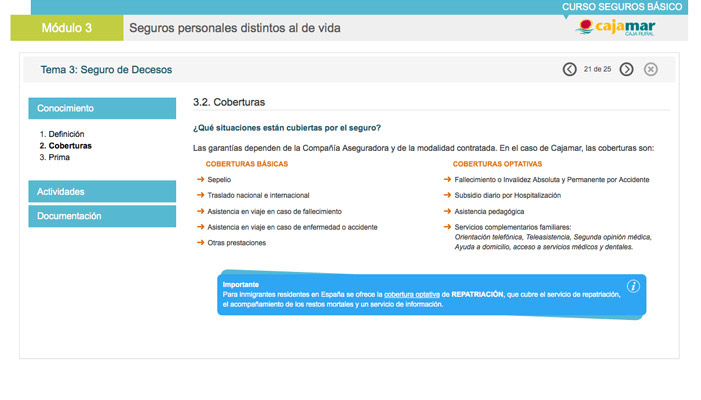Click the arrow bullet beside 'Otras prestaciones'

coord(200,242)
